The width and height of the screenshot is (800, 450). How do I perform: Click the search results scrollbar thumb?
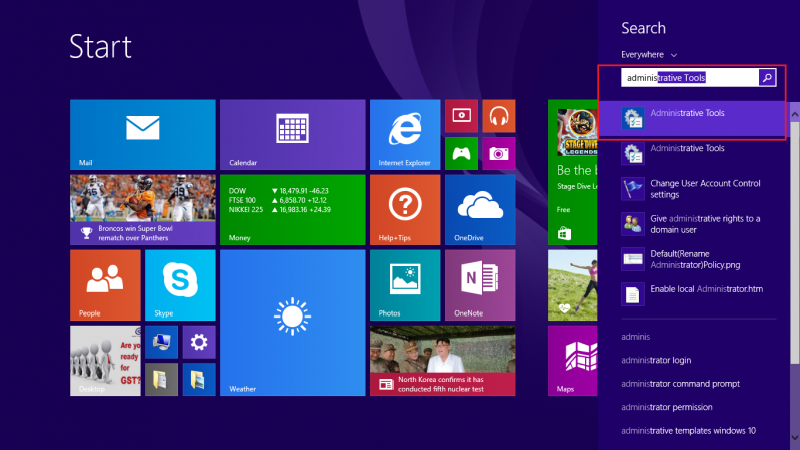[x=794, y=243]
